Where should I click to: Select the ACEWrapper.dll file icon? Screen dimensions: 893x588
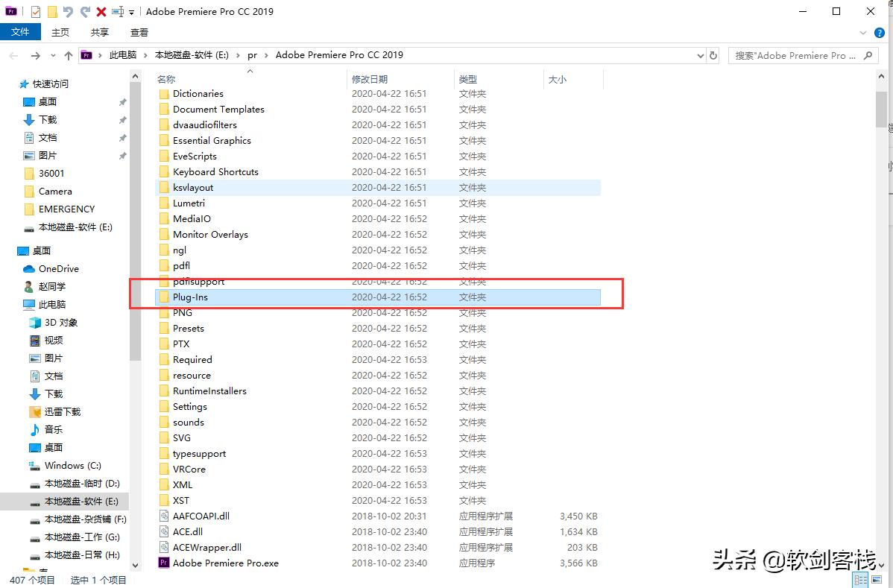164,548
